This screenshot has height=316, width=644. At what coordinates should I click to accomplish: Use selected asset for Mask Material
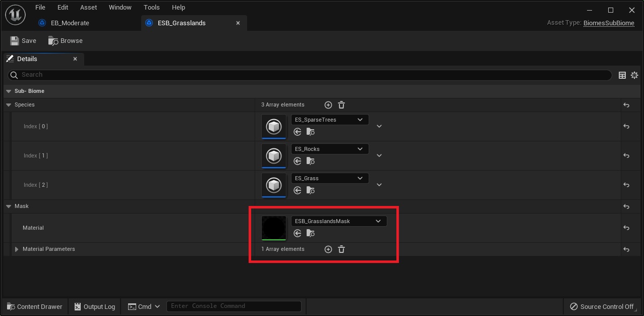298,233
